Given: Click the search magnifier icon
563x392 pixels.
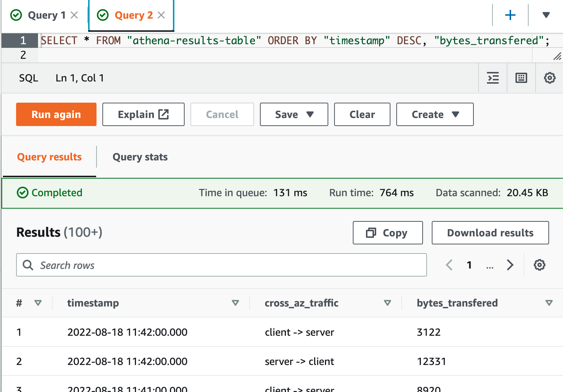Looking at the screenshot, I should [28, 265].
